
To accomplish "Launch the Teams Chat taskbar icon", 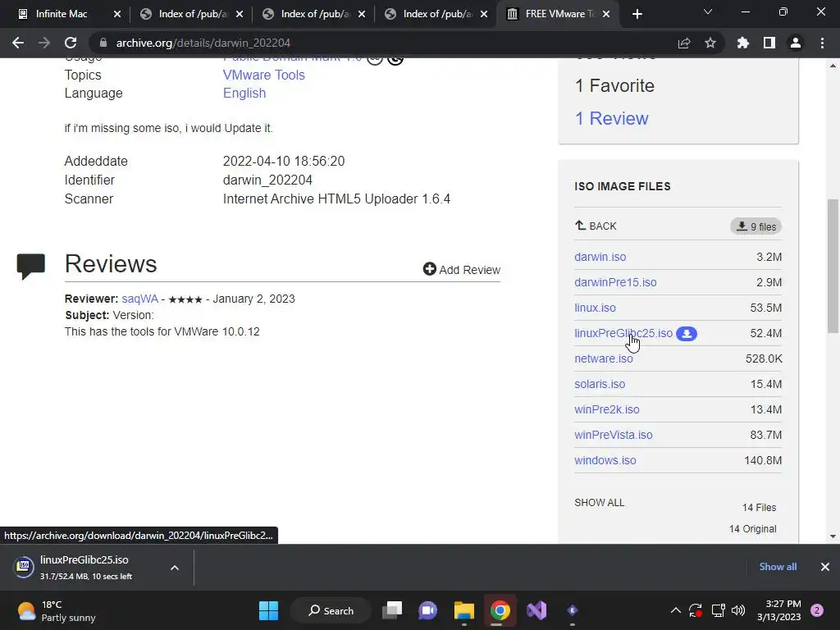I will (427, 610).
